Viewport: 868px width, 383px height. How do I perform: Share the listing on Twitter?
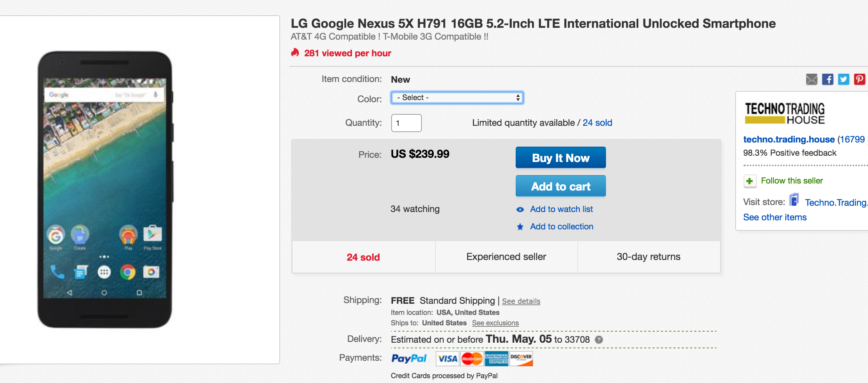pyautogui.click(x=844, y=79)
